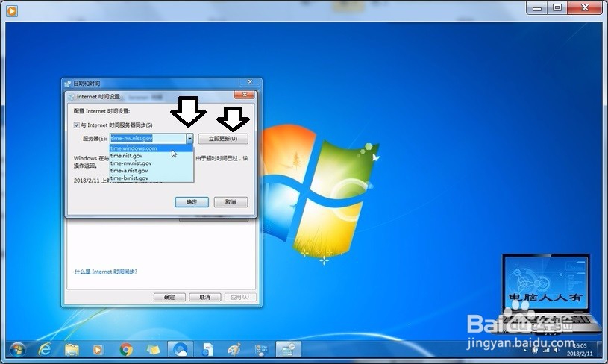Open the document file taskbar icon

tap(208, 350)
